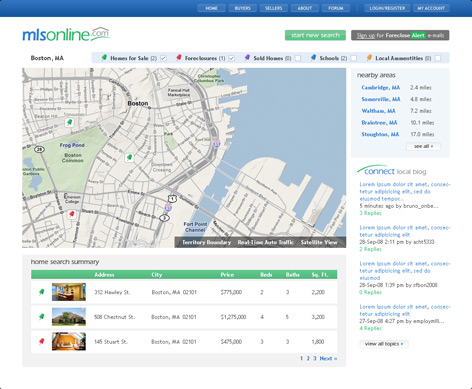472x389 pixels.
Task: Click the Next » pagination link
Action: click(x=328, y=358)
